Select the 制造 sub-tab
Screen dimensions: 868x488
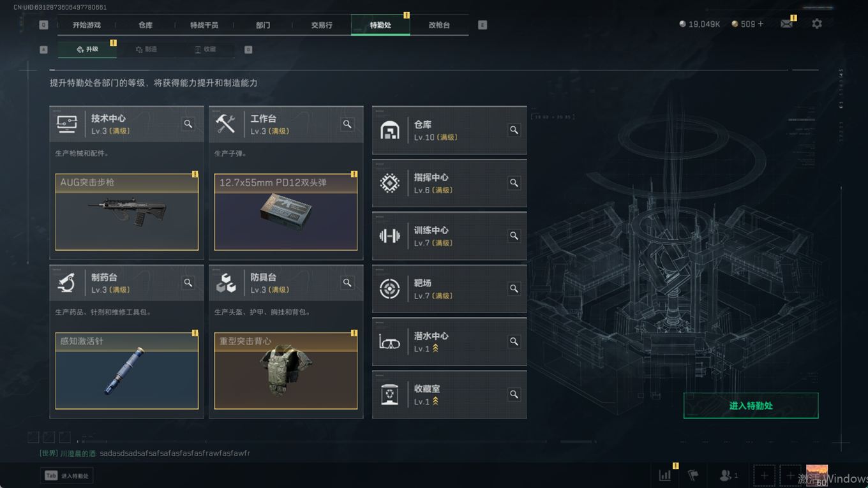[x=146, y=49]
